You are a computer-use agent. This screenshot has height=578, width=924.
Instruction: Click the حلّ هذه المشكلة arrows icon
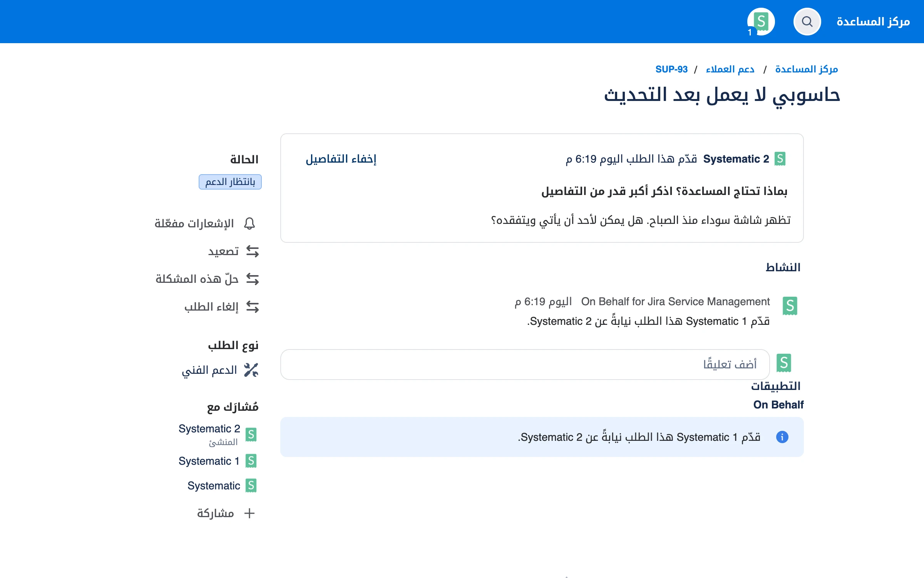(253, 279)
